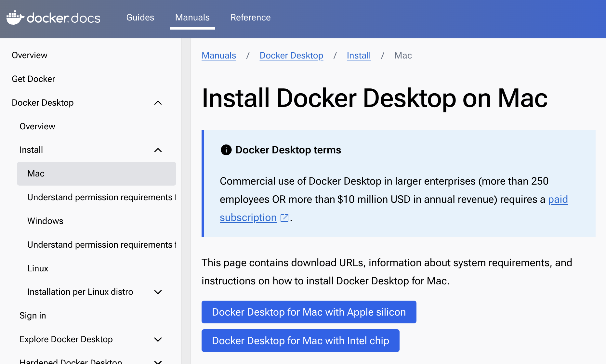Open the Sign in sidebar page

[33, 316]
